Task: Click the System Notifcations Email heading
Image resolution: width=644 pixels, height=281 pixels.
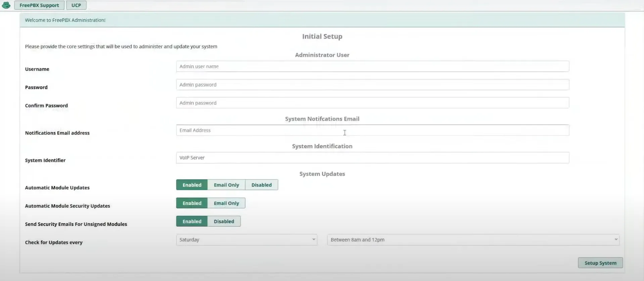Action: click(322, 119)
